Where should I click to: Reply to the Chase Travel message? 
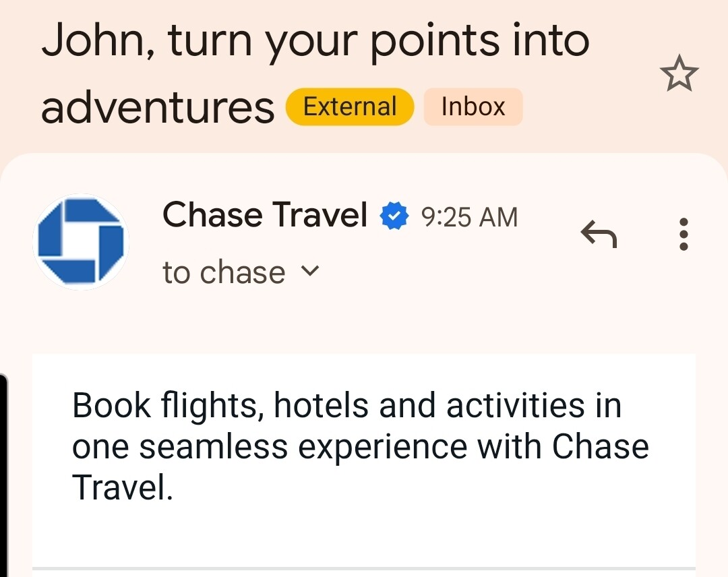click(599, 235)
